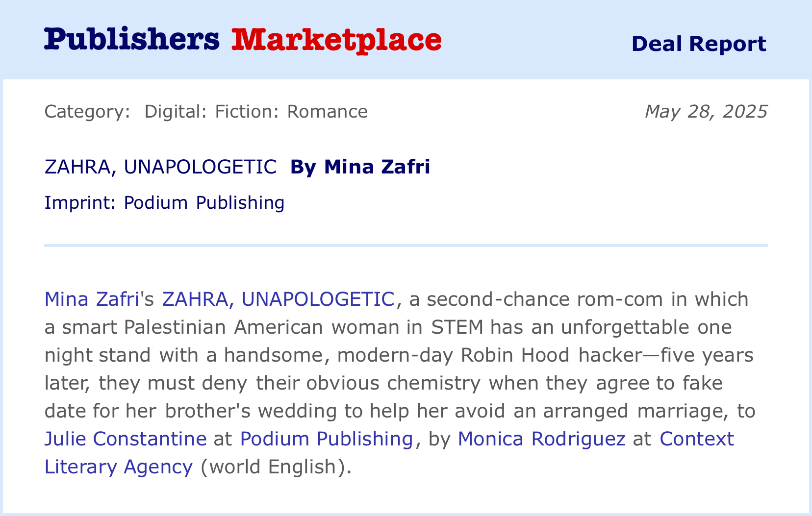This screenshot has height=516, width=812.
Task: Click the red "Marketplace" word in the logo
Action: 336,39
